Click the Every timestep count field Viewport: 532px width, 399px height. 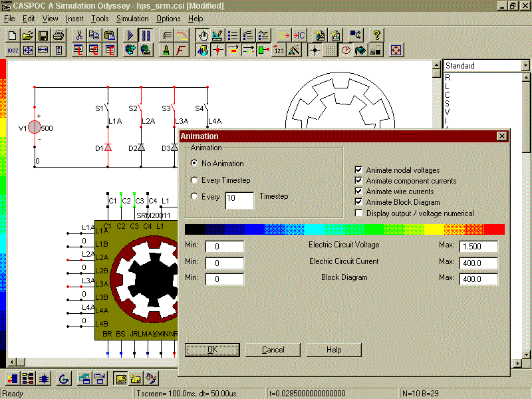pyautogui.click(x=239, y=200)
